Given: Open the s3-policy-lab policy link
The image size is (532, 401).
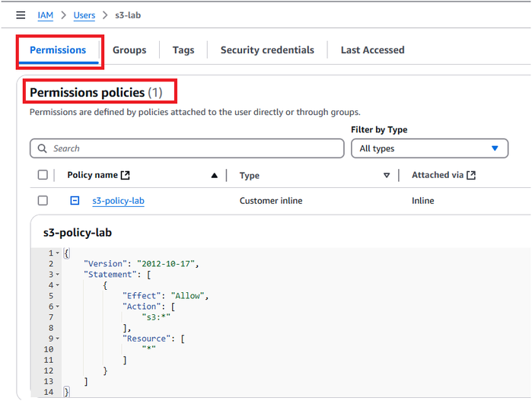Looking at the screenshot, I should click(x=118, y=201).
